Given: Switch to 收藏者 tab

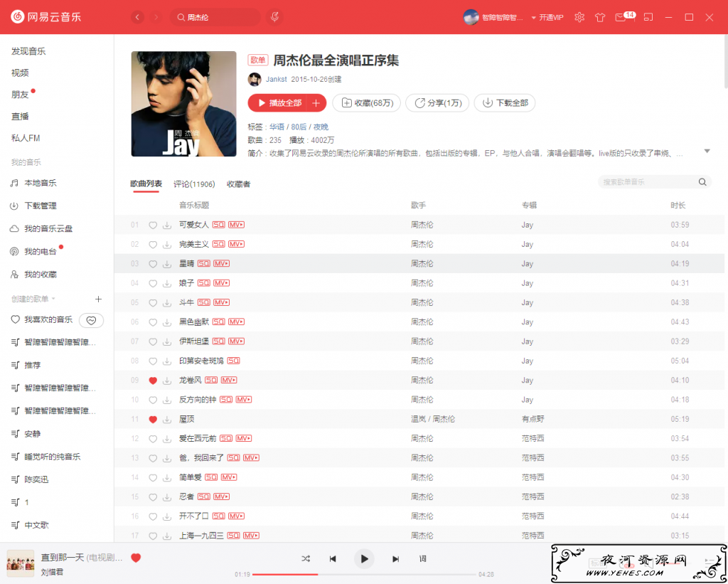Looking at the screenshot, I should (239, 184).
